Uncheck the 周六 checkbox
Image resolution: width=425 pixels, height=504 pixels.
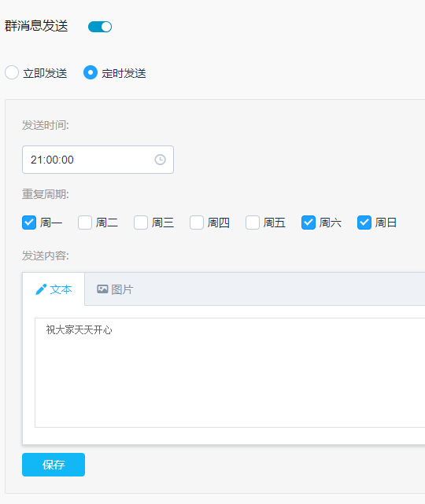pyautogui.click(x=309, y=223)
